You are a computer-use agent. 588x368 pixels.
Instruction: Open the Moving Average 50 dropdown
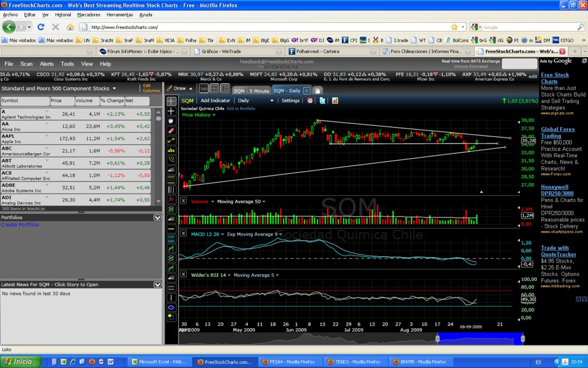pyautogui.click(x=264, y=202)
